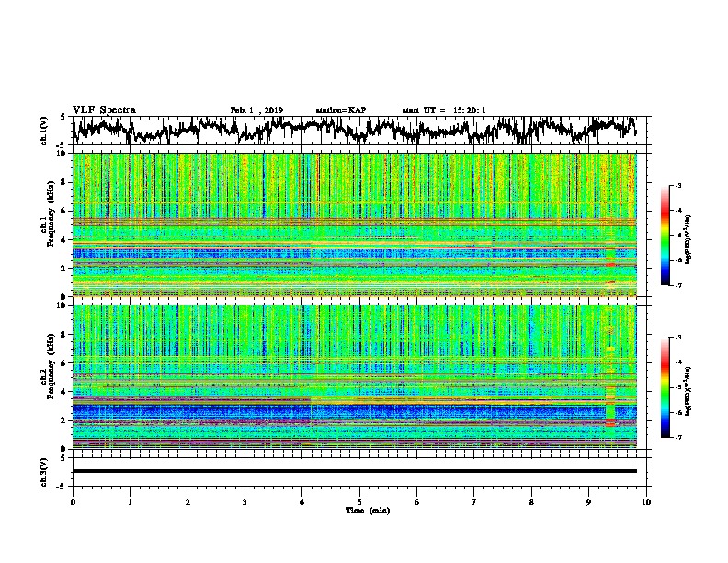
Task: Click the ch.1 spectrogram color scale bar
Action: (x=665, y=236)
